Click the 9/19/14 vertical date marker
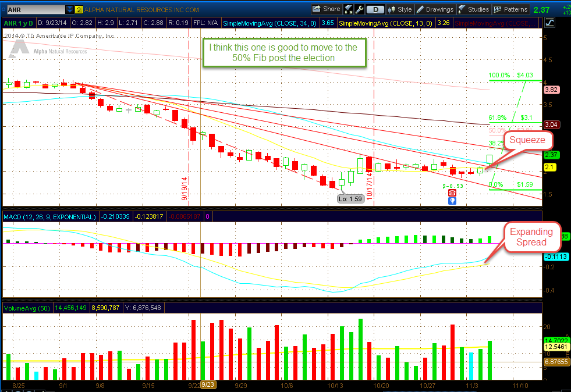The height and width of the screenshot is (392, 571). (x=185, y=188)
